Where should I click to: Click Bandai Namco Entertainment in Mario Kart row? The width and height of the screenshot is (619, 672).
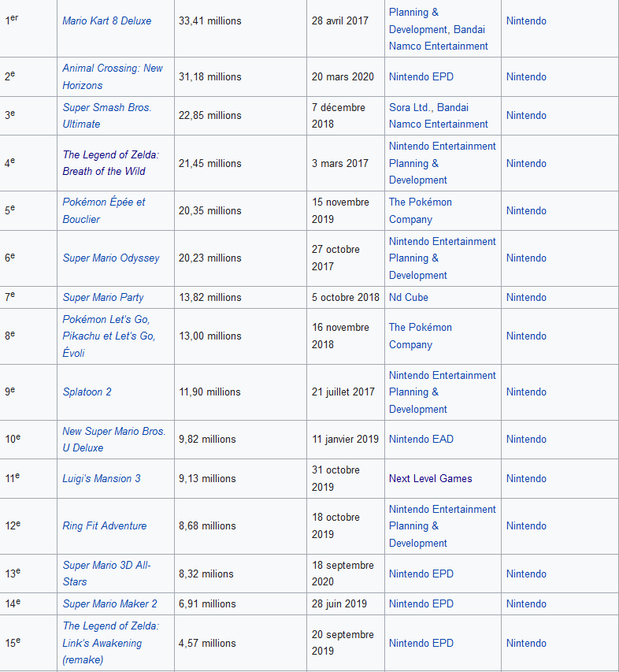point(438,38)
